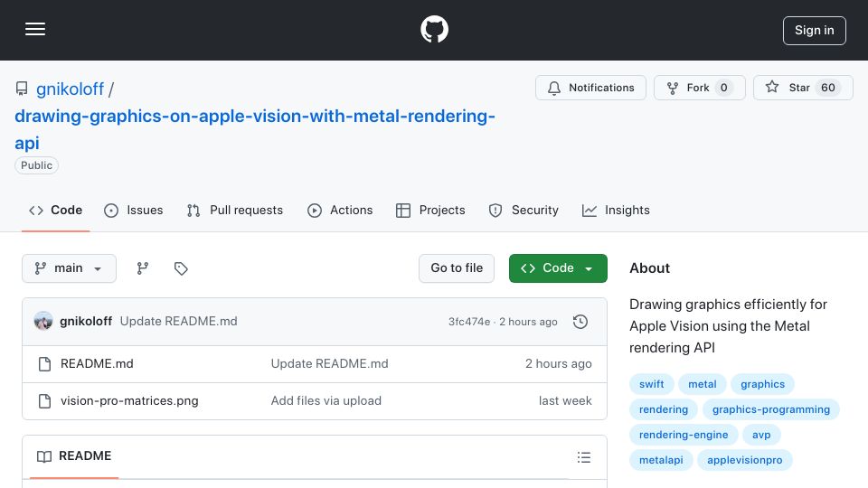Click the Sign in button
The height and width of the screenshot is (488, 868).
point(815,31)
